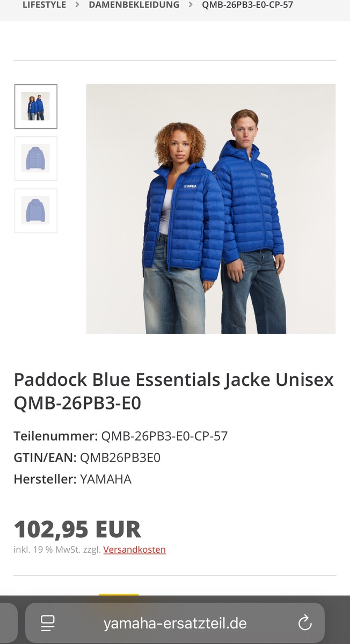The width and height of the screenshot is (350, 644).
Task: Show the jacket front view thumbnail
Action: click(x=36, y=158)
